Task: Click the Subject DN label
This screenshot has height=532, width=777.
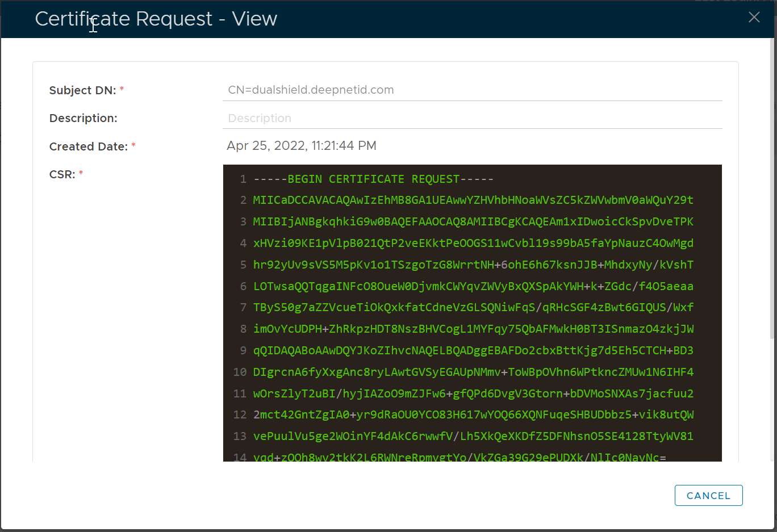Action: tap(82, 90)
